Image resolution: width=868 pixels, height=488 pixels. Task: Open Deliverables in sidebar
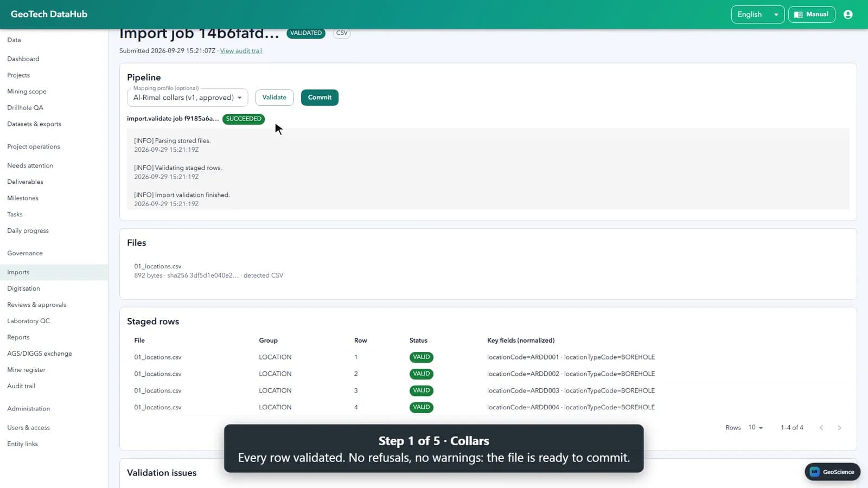pos(25,182)
